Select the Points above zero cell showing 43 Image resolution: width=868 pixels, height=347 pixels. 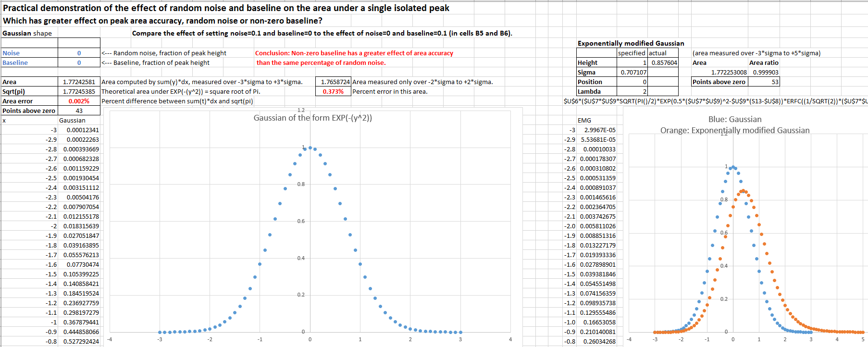point(79,111)
